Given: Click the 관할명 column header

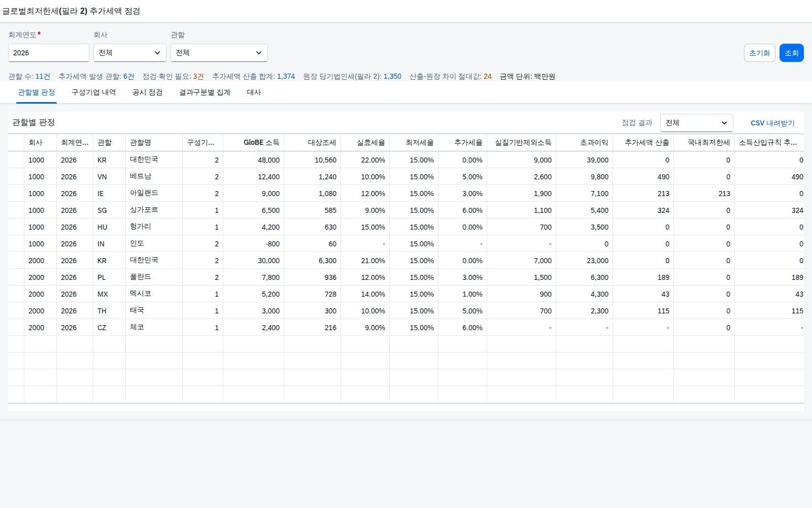Looking at the screenshot, I should (154, 143).
